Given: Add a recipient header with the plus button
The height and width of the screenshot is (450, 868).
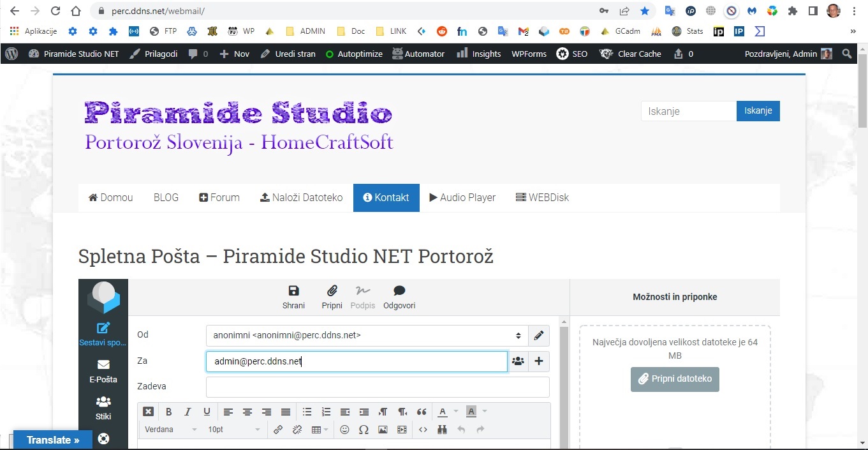Looking at the screenshot, I should point(539,361).
